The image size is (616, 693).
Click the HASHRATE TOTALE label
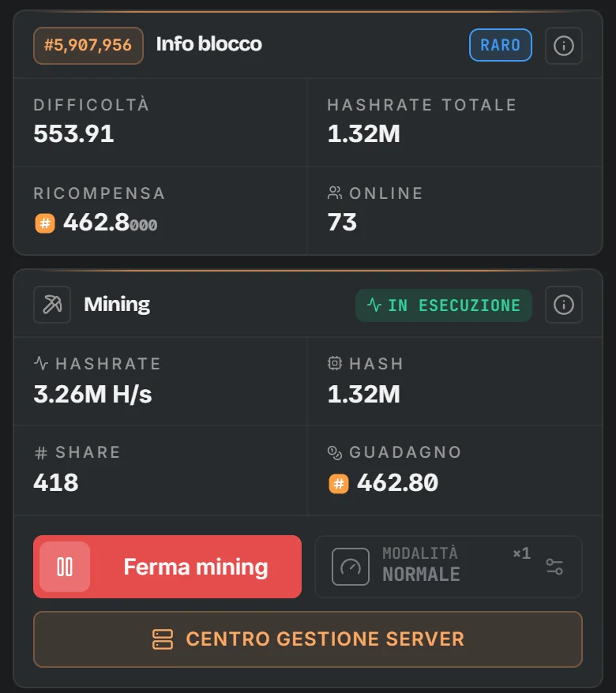423,105
